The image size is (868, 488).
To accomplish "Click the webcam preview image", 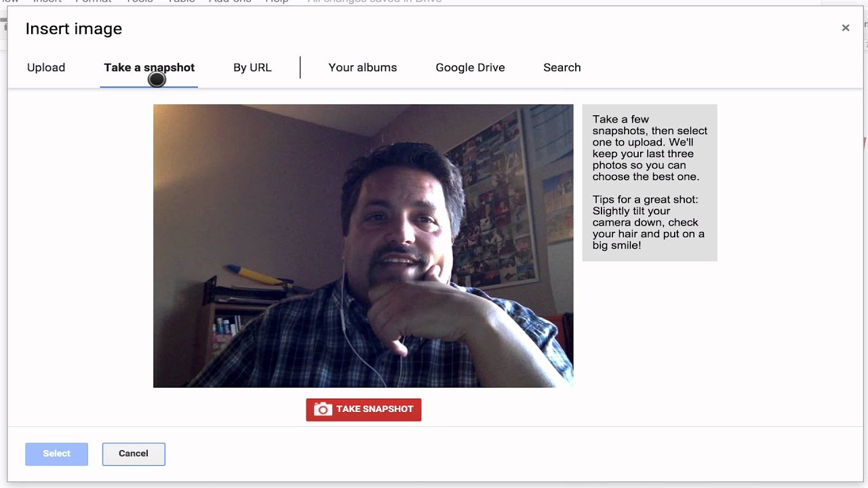I will click(x=363, y=246).
